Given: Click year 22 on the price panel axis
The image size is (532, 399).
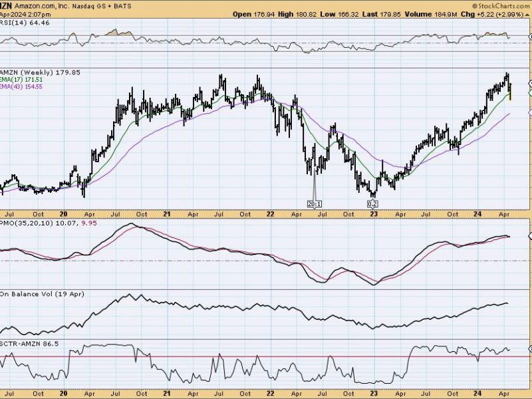Looking at the screenshot, I should tap(270, 214).
